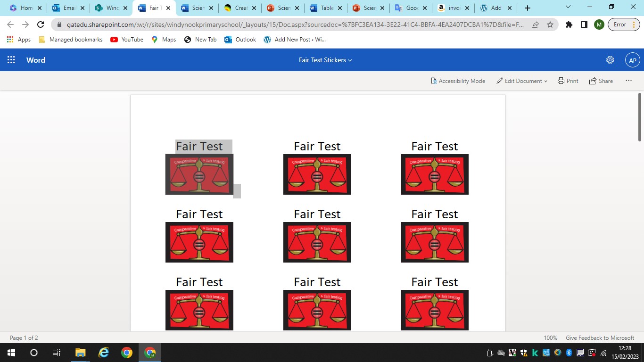Click the Error indicator next to Chrome menu

tap(621, 24)
